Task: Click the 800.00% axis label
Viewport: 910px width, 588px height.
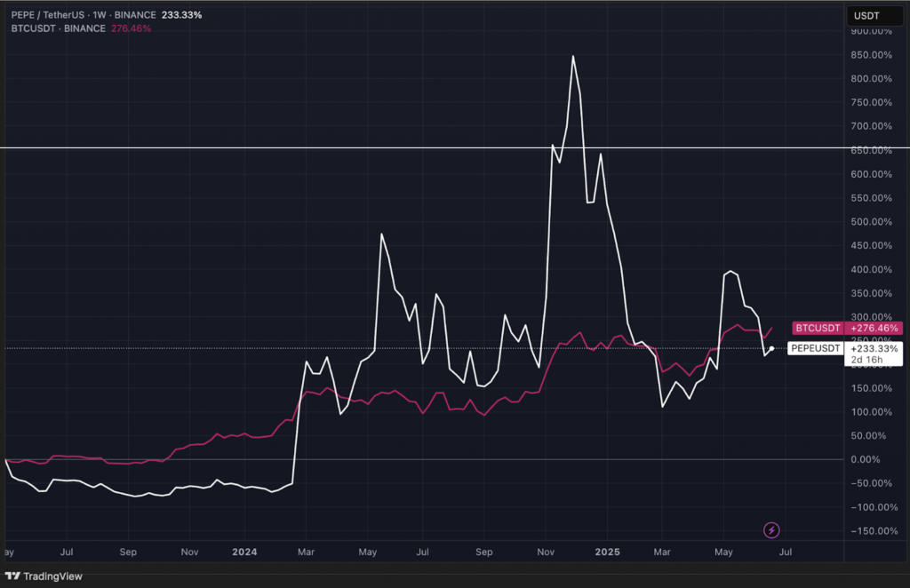Action: pyautogui.click(x=871, y=79)
